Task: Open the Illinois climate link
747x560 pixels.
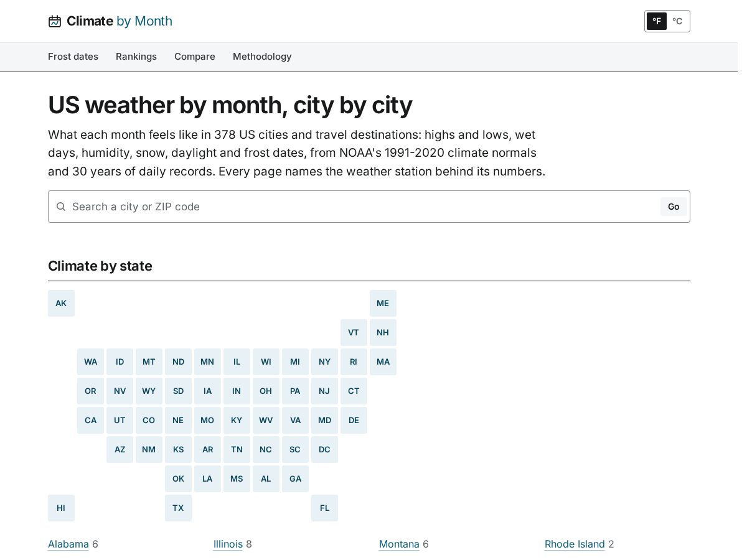Action: (228, 544)
